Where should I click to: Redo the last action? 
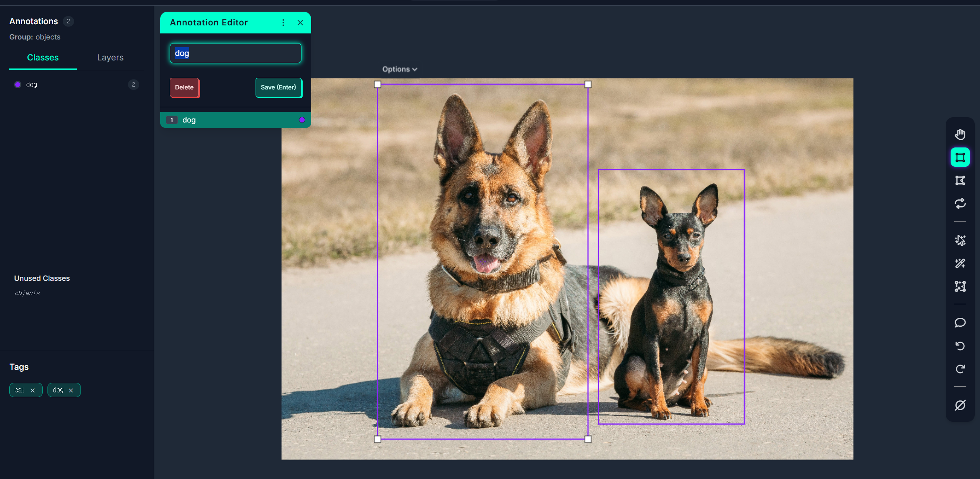click(960, 369)
